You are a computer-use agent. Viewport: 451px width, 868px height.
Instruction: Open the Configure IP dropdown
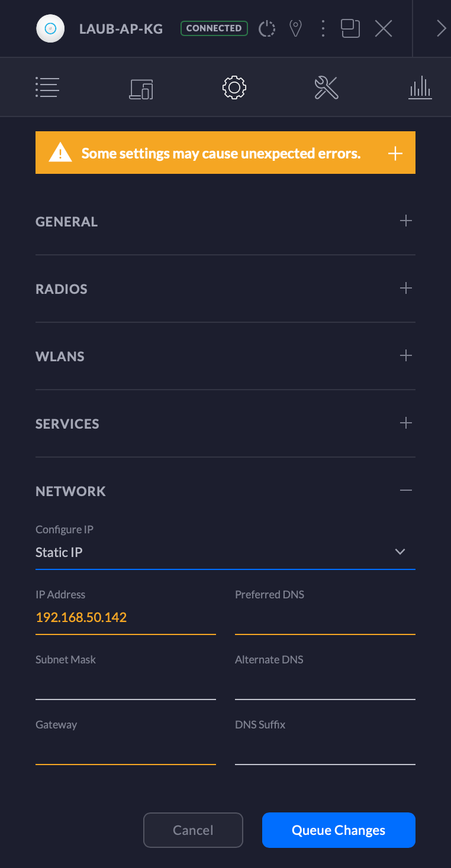click(225, 552)
